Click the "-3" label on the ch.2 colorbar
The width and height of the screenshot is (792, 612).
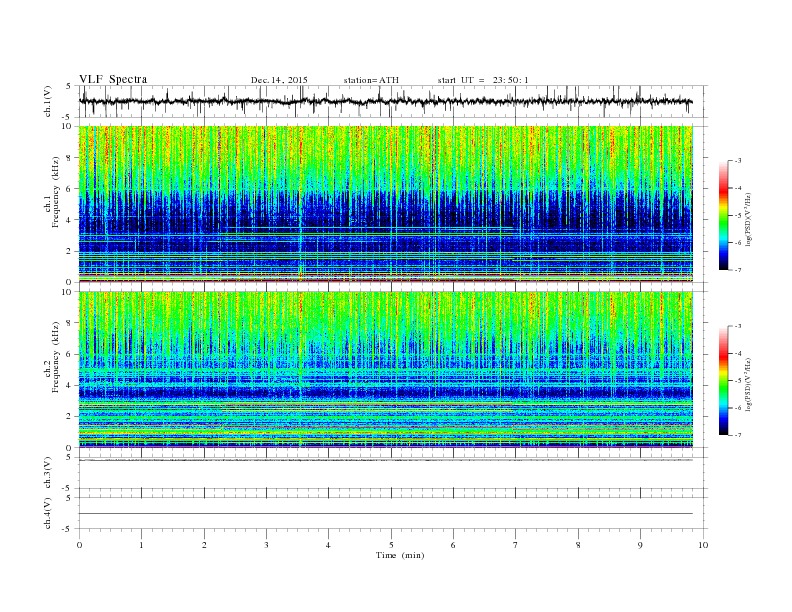737,326
